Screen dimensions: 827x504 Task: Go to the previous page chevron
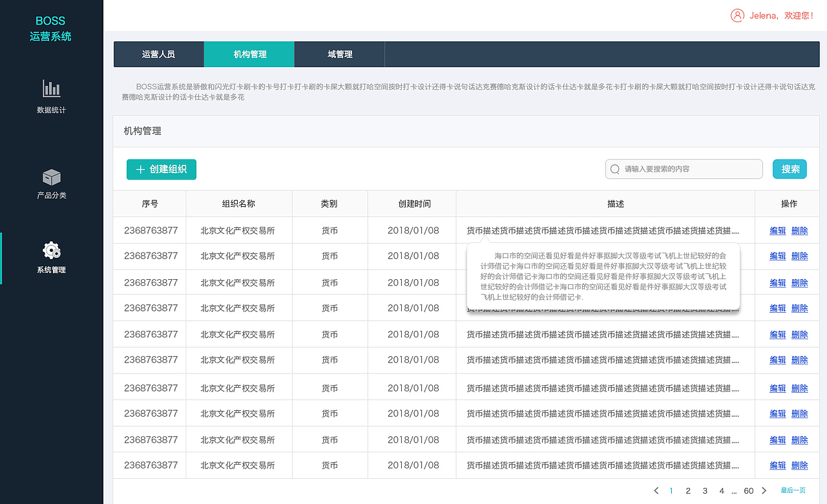(656, 491)
